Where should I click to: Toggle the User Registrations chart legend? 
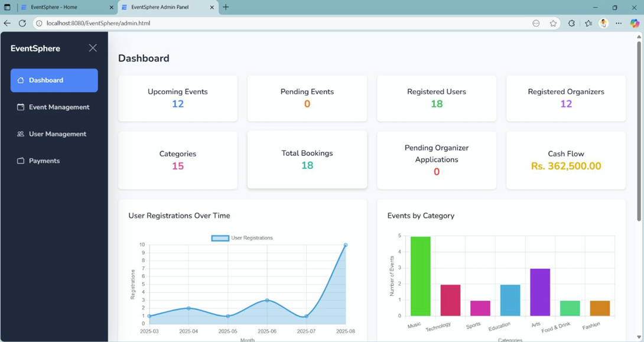pos(242,238)
